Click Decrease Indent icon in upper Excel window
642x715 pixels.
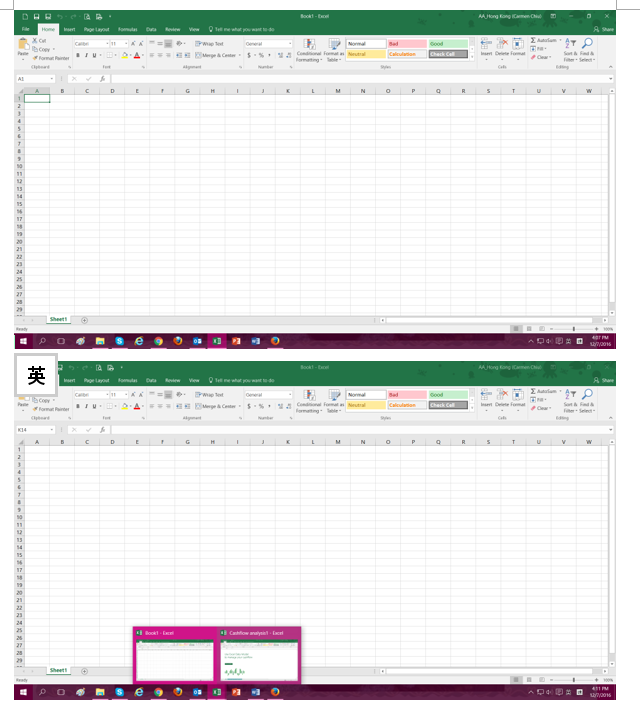(x=179, y=55)
